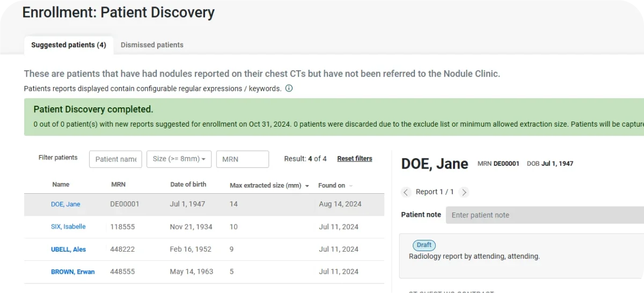Sort table by MRN column header
The width and height of the screenshot is (644, 293).
118,185
